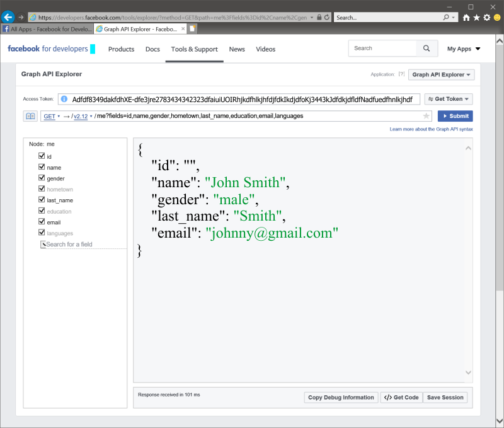Open the Graph API Explorer application dropdown
The image size is (504, 428).
coord(441,74)
